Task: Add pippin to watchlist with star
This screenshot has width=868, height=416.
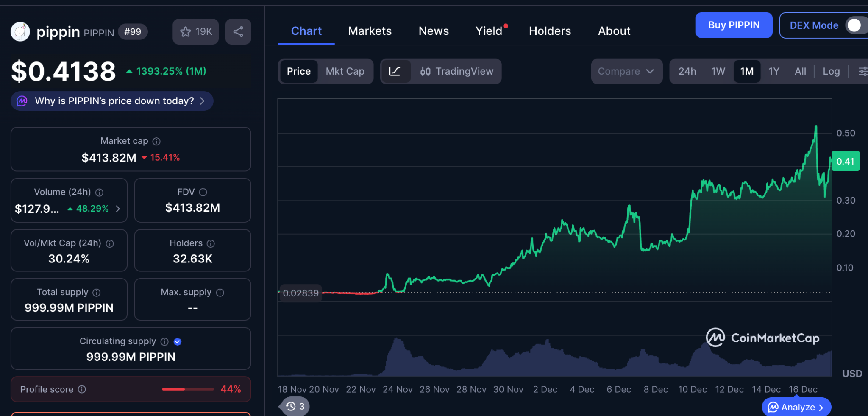Action: pos(195,32)
